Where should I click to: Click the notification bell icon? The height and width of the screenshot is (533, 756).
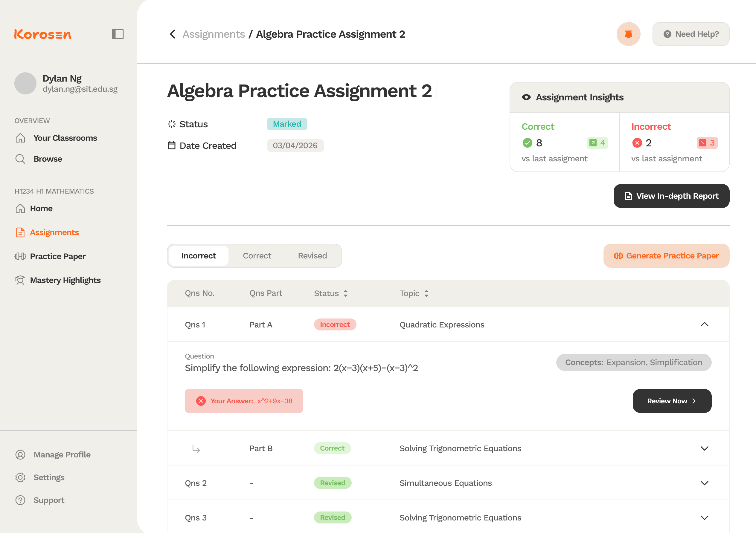(x=628, y=34)
